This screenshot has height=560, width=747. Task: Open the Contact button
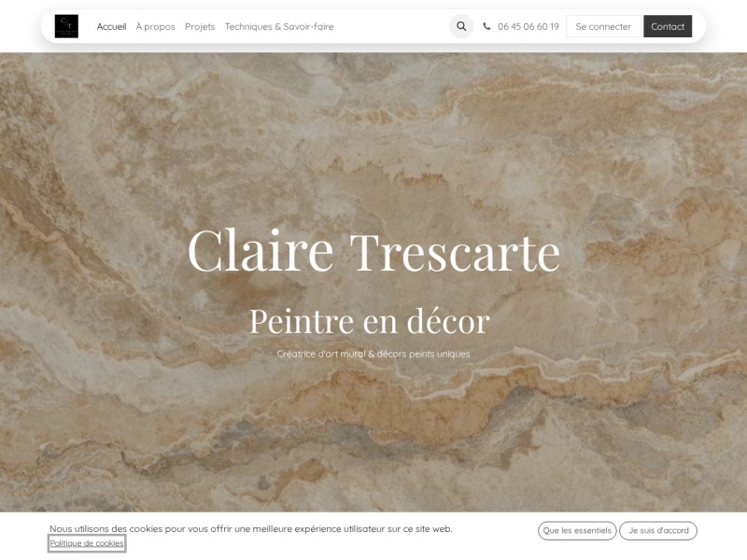click(668, 26)
